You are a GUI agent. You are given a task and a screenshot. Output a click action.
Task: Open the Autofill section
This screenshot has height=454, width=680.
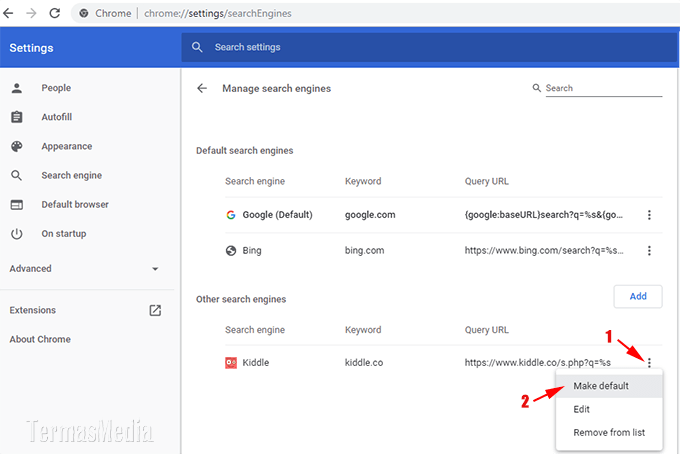[x=57, y=117]
